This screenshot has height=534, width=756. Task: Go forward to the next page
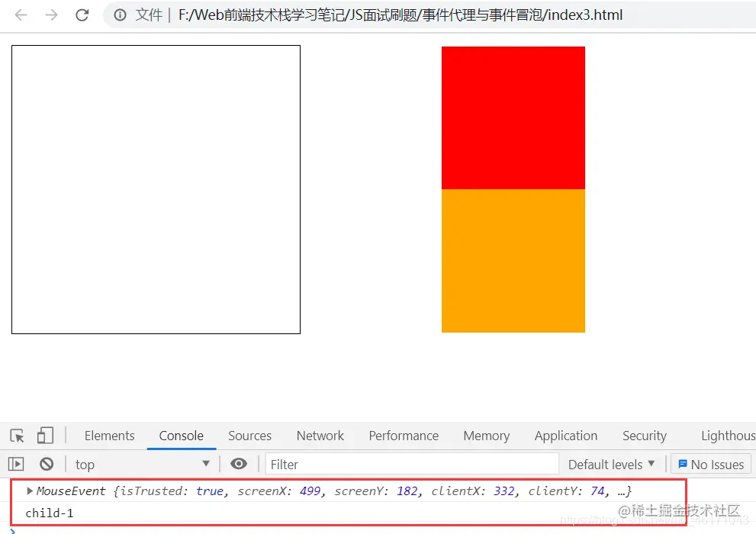[51, 15]
